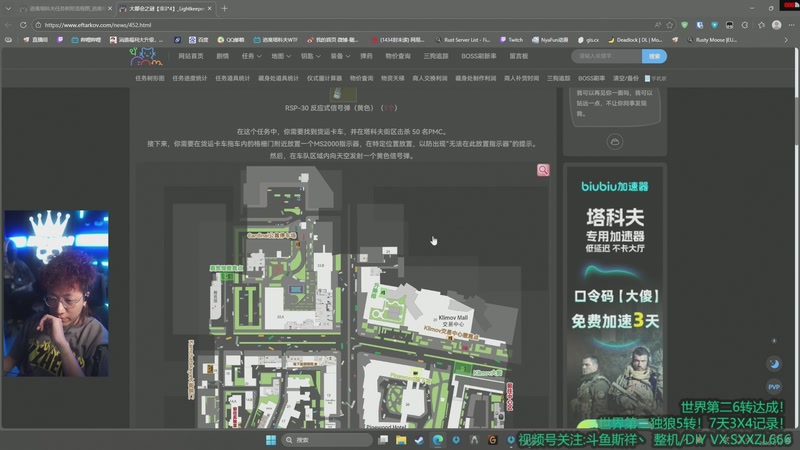The width and height of the screenshot is (800, 450).
Task: Open 任务道具统计 in the sub-navigation
Action: pos(232,79)
